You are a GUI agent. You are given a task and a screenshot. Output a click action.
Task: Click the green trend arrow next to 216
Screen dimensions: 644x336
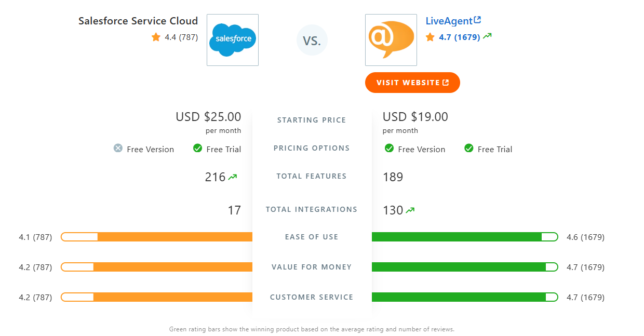233,176
